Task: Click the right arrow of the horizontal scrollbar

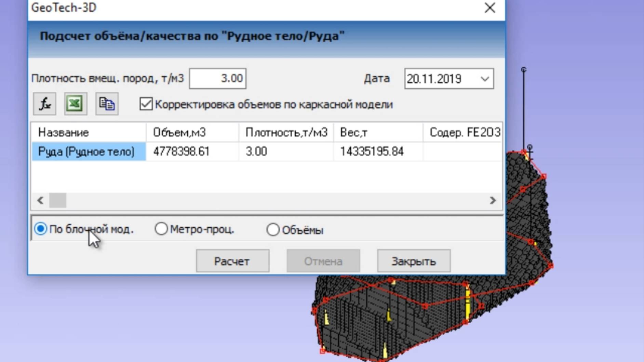Action: 493,200
